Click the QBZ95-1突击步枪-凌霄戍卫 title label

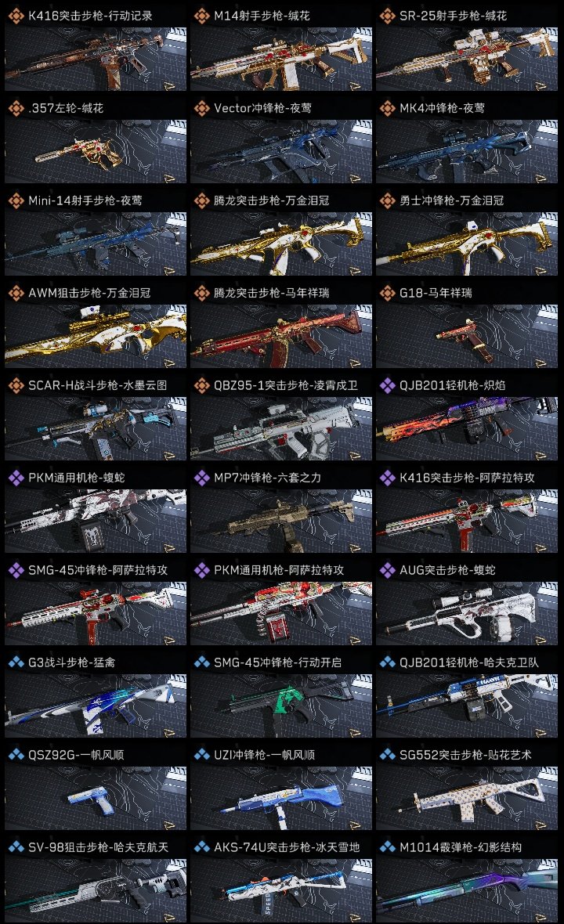coord(285,385)
